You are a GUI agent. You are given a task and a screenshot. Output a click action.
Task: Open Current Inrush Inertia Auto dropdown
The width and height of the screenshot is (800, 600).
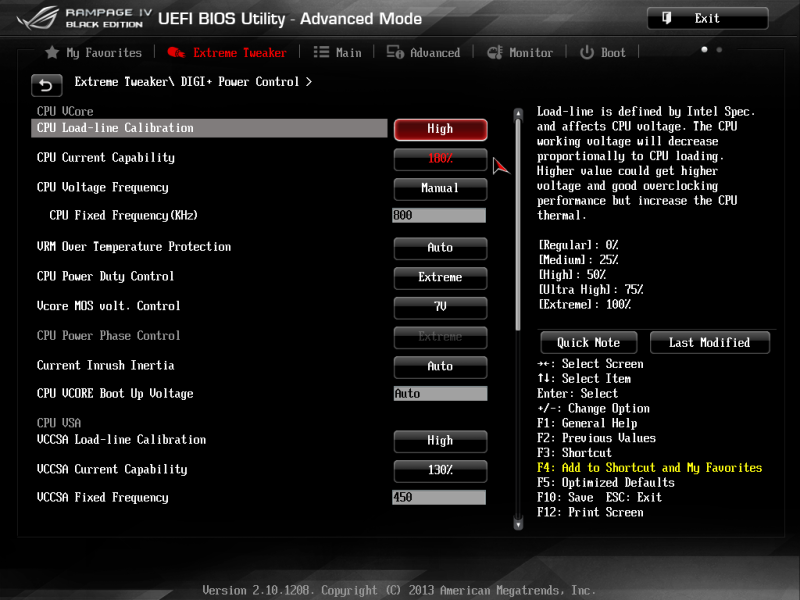(x=440, y=366)
